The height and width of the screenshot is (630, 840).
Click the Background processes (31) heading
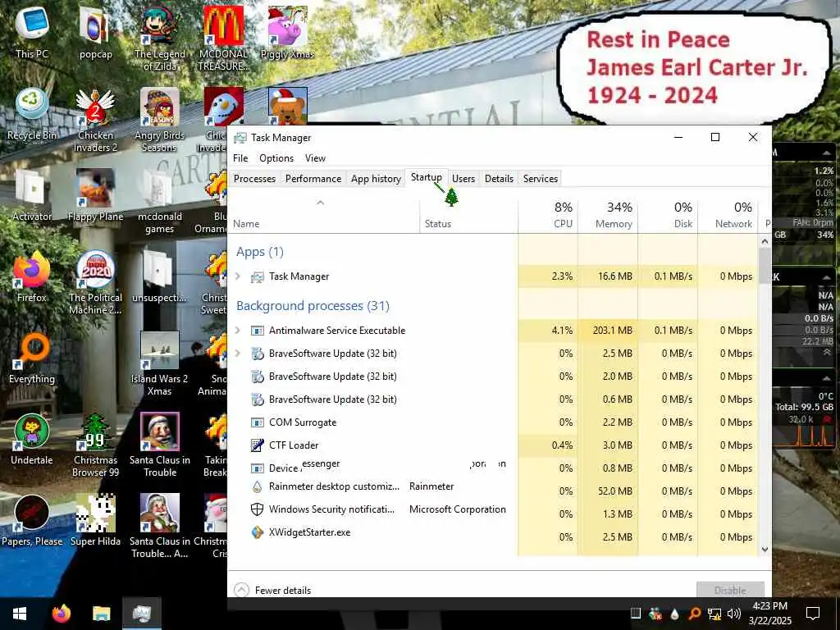(x=313, y=306)
